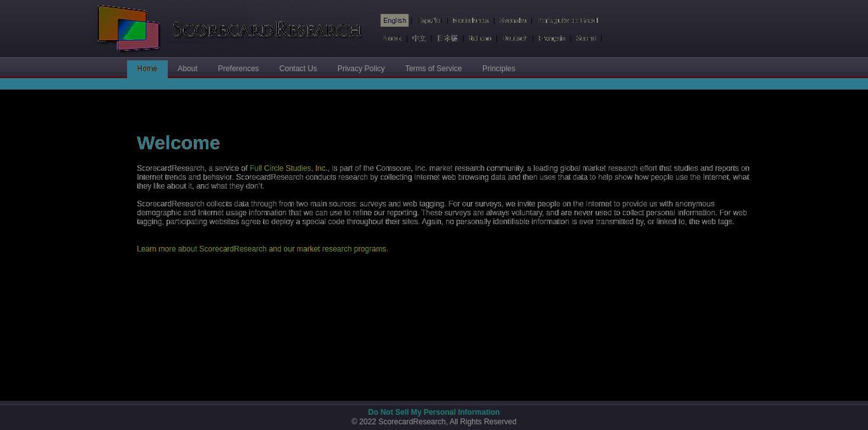The width and height of the screenshot is (868, 430).
Task: Navigate to the Principles page
Action: click(x=499, y=69)
